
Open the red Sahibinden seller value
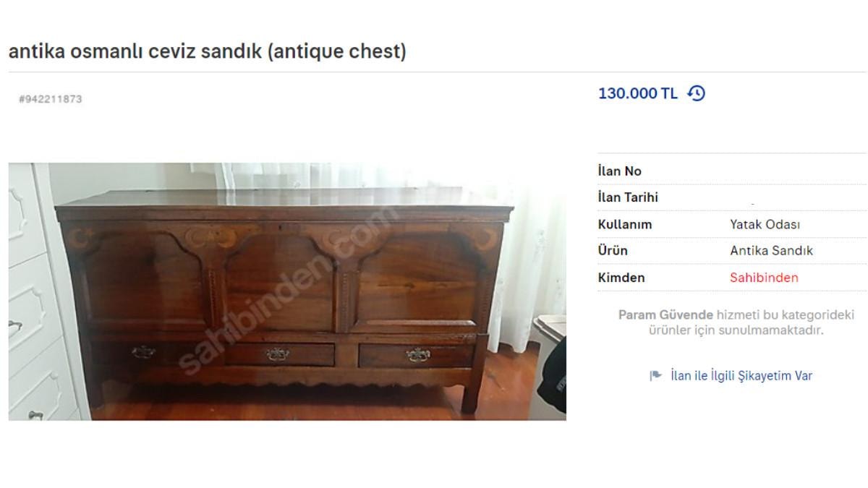pyautogui.click(x=764, y=278)
